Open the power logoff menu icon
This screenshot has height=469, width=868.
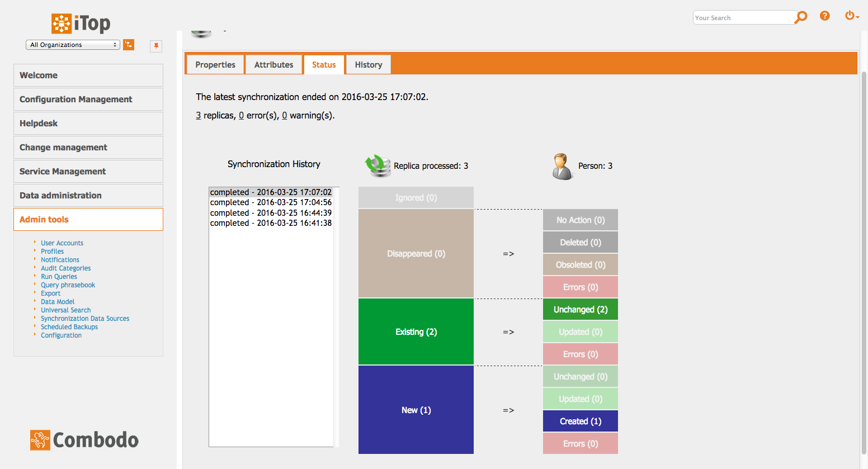851,16
